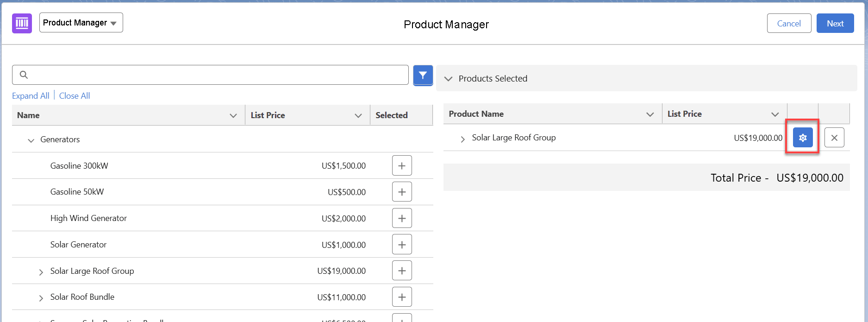Click the Expand All link
868x322 pixels.
click(x=31, y=96)
